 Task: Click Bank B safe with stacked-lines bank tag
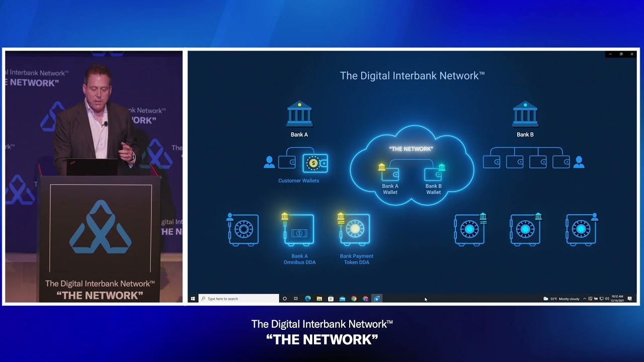[x=470, y=229]
